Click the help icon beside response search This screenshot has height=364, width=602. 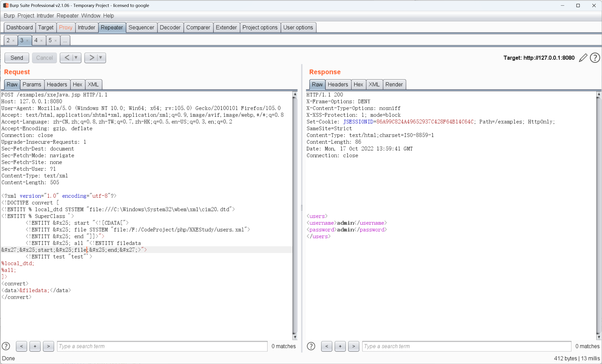pos(311,346)
